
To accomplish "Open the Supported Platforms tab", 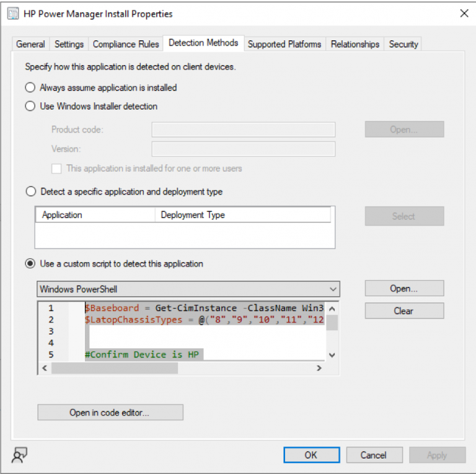I will (x=284, y=44).
